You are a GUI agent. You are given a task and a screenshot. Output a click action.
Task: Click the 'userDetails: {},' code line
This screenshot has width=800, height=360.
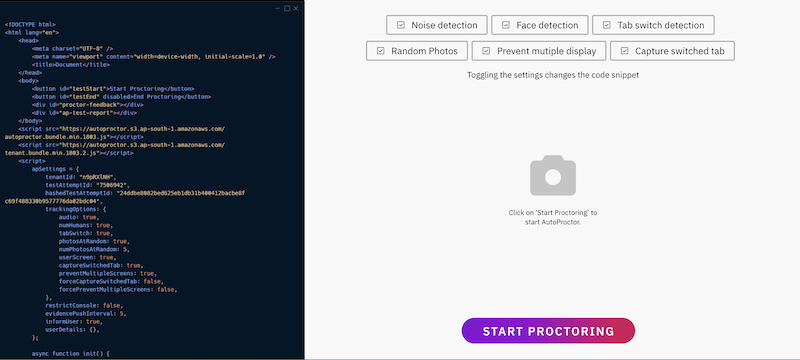(x=72, y=330)
